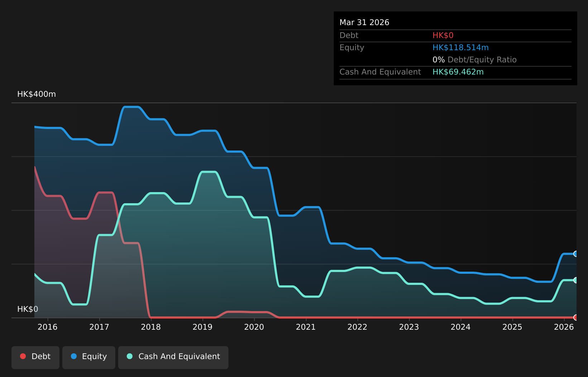588x377 pixels.
Task: Toggle the Debt legend button
Action: pyautogui.click(x=35, y=357)
